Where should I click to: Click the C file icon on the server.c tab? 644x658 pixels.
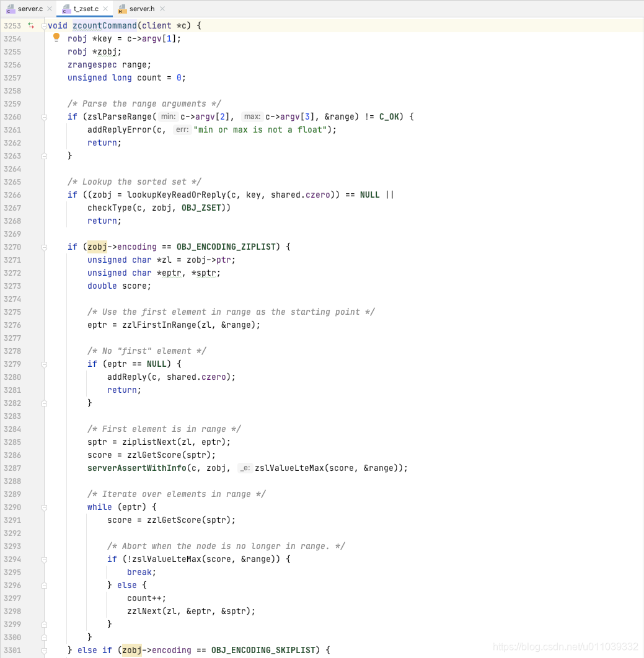[11, 9]
